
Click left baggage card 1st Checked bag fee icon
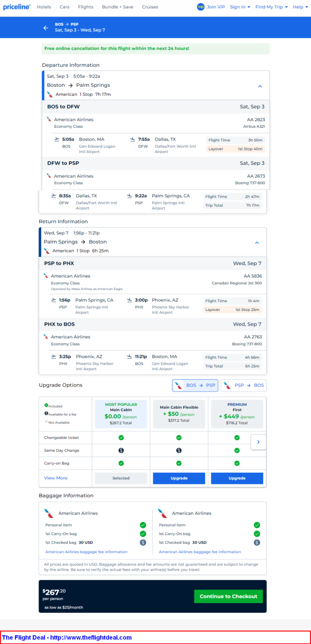(143, 542)
